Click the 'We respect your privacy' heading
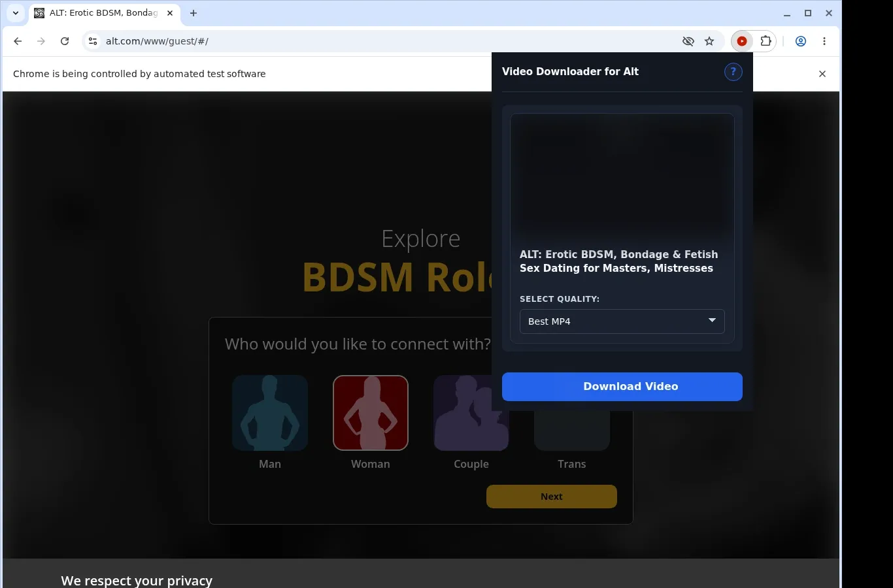 137,580
